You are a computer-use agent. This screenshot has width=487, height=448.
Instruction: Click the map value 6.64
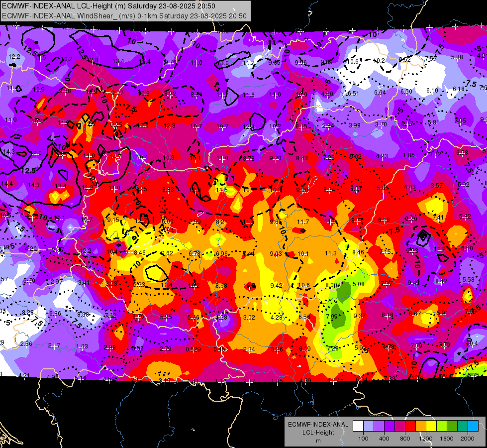coord(380,92)
